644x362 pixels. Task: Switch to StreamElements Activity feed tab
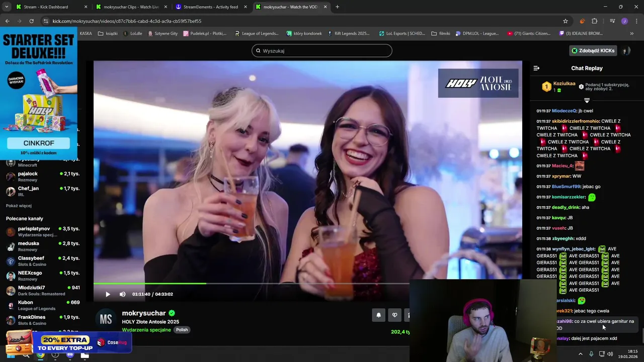(211, 7)
